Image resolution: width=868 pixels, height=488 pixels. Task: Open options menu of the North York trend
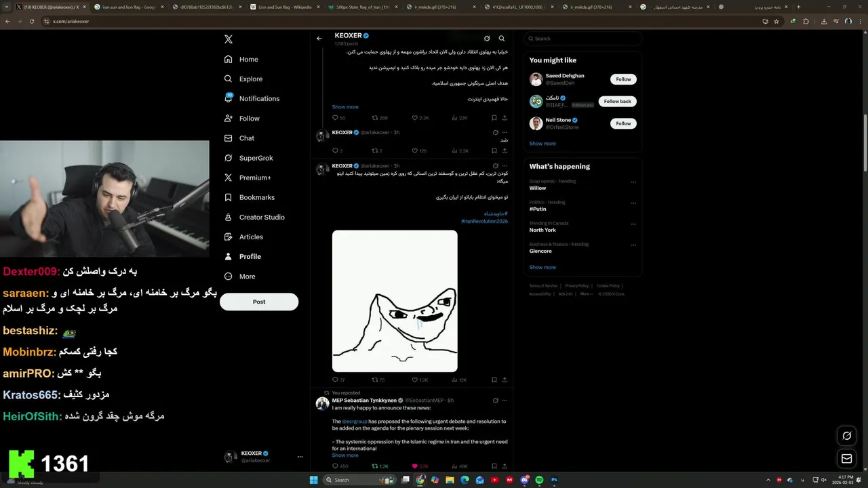633,224
